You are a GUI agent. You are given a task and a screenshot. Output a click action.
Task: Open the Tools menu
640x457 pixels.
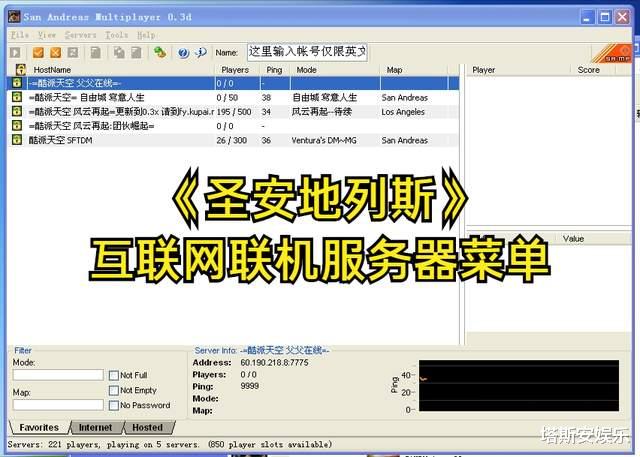click(116, 35)
